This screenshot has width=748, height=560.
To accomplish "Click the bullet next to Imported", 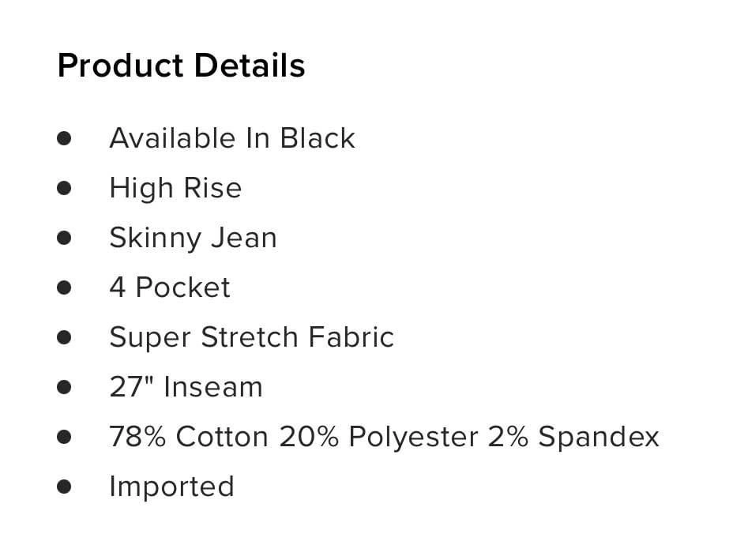I will point(65,486).
